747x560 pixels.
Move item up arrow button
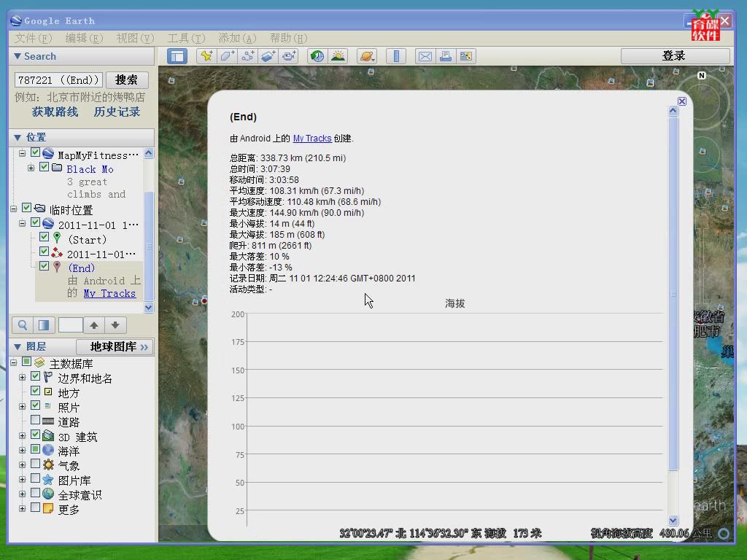coord(94,325)
